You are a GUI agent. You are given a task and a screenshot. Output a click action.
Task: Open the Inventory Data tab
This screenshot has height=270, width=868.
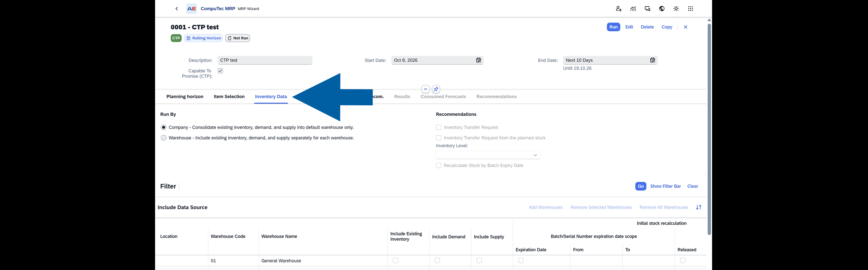[271, 97]
